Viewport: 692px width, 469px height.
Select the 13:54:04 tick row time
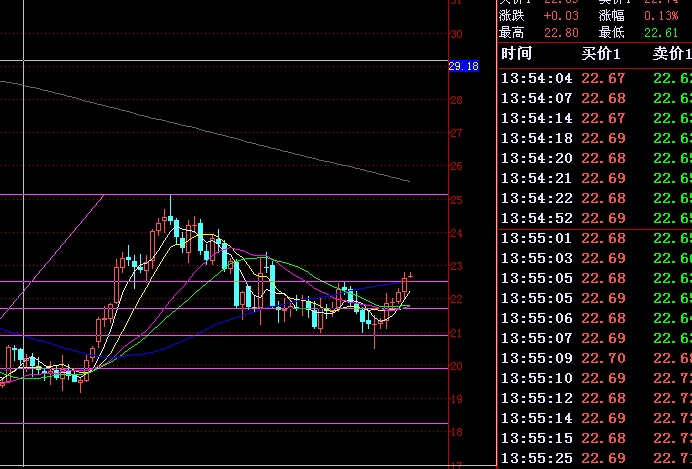click(x=537, y=79)
